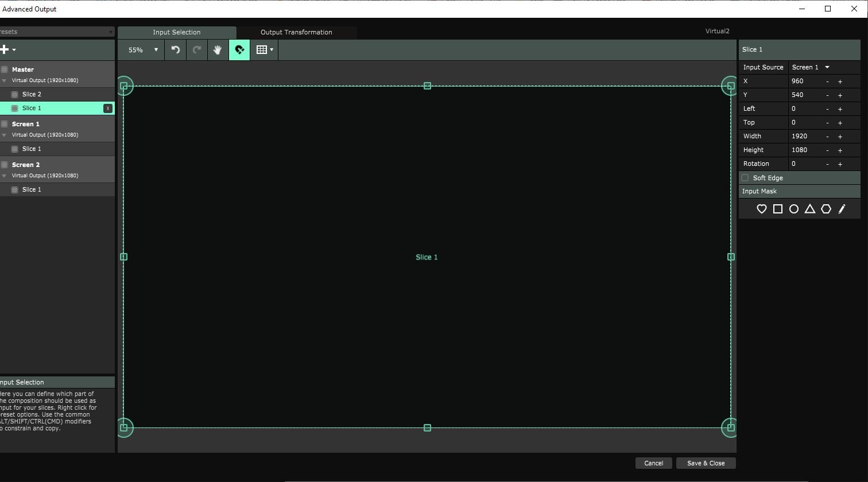Add a hexagon input mask
Screen dimensions: 868x482
pos(826,209)
